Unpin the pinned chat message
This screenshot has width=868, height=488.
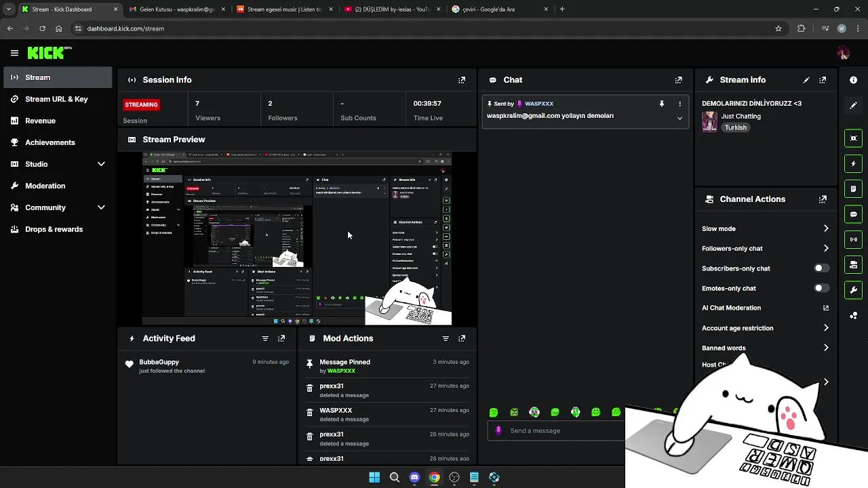(x=662, y=104)
